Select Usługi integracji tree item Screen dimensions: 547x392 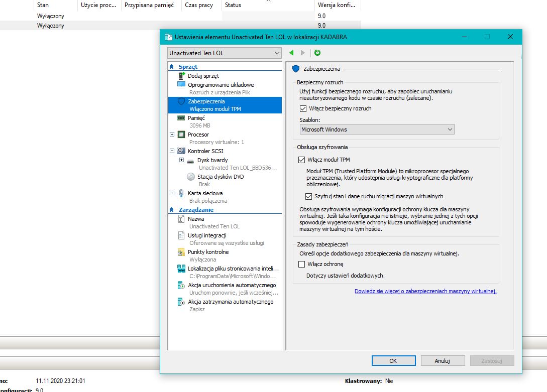point(207,235)
